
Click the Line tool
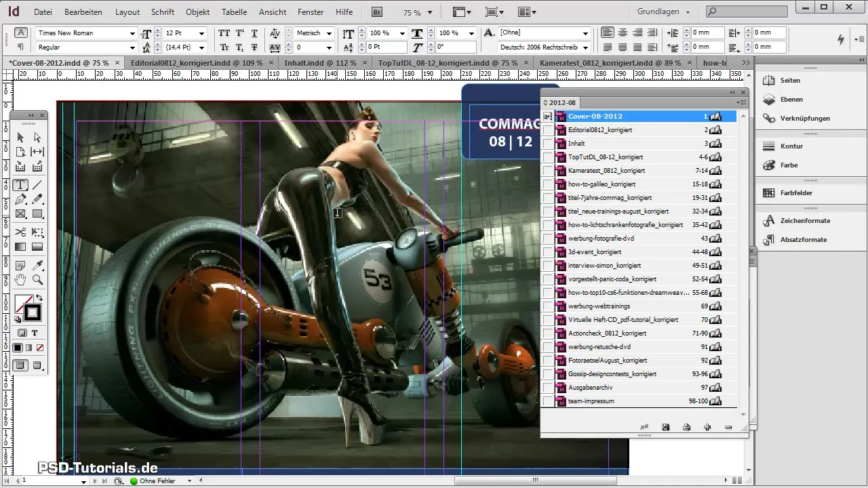click(38, 184)
